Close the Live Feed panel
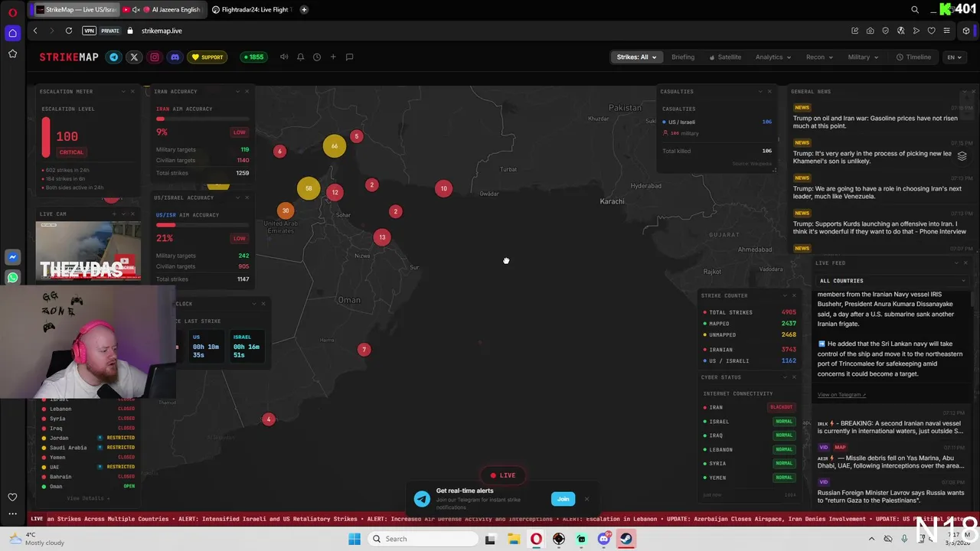The height and width of the screenshot is (551, 980). (965, 262)
